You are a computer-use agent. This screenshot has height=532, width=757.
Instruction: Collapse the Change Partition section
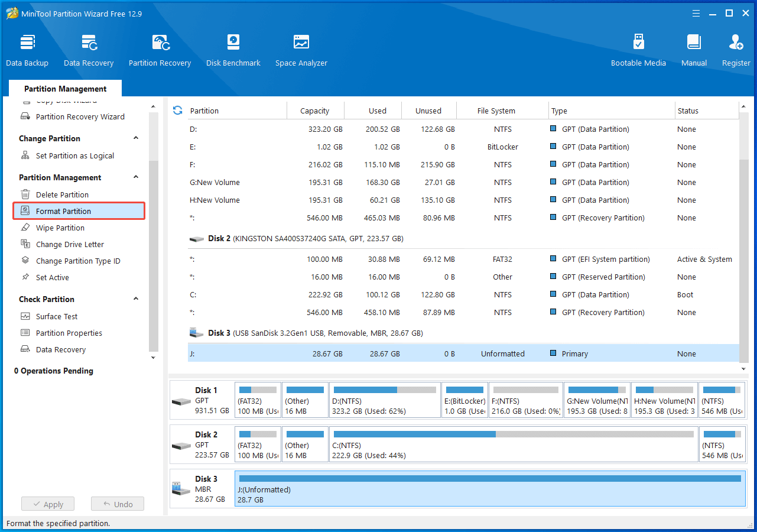[x=136, y=138]
